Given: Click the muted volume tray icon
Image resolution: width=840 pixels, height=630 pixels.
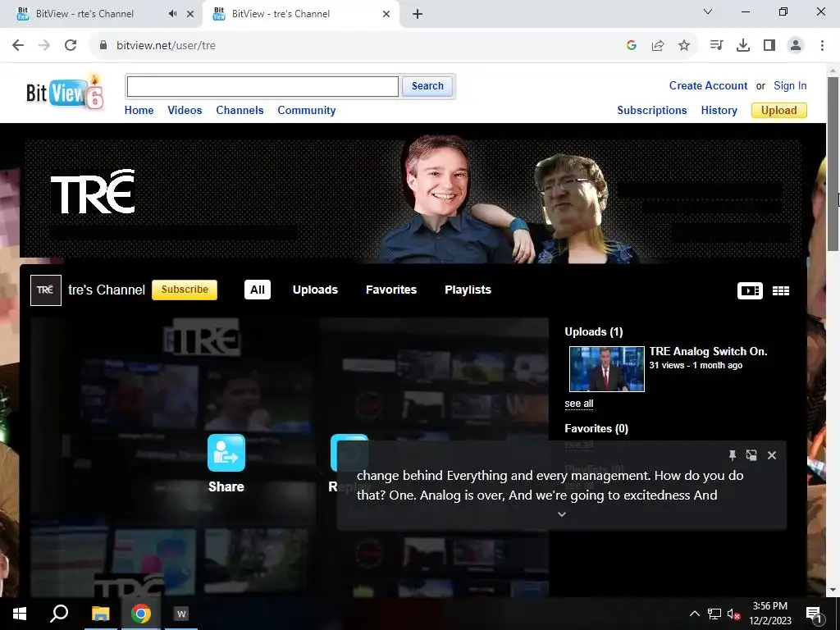Looking at the screenshot, I should tap(734, 614).
